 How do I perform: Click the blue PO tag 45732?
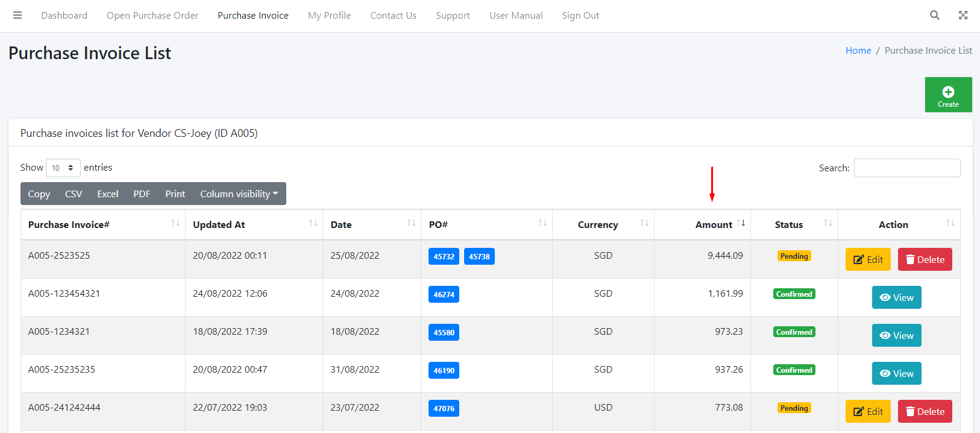pos(444,256)
